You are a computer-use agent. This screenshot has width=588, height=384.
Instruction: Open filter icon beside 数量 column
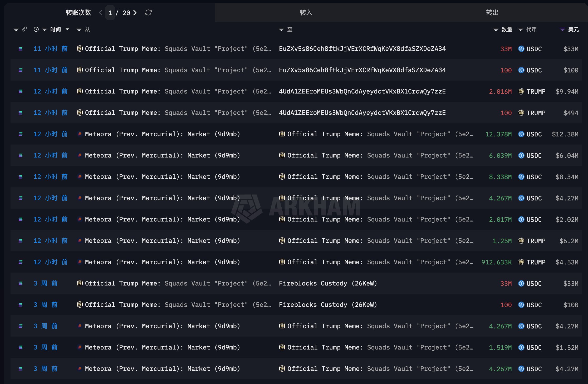coord(496,29)
